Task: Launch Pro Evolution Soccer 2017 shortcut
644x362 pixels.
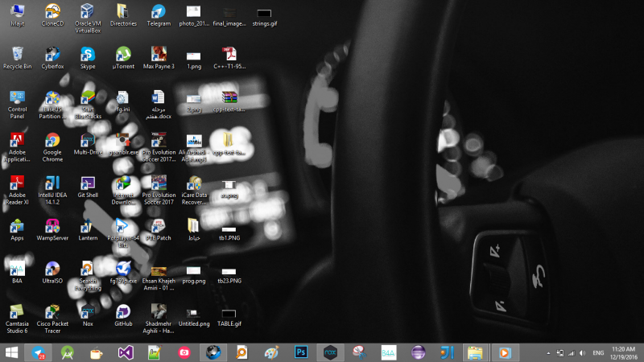Action: coord(159,191)
